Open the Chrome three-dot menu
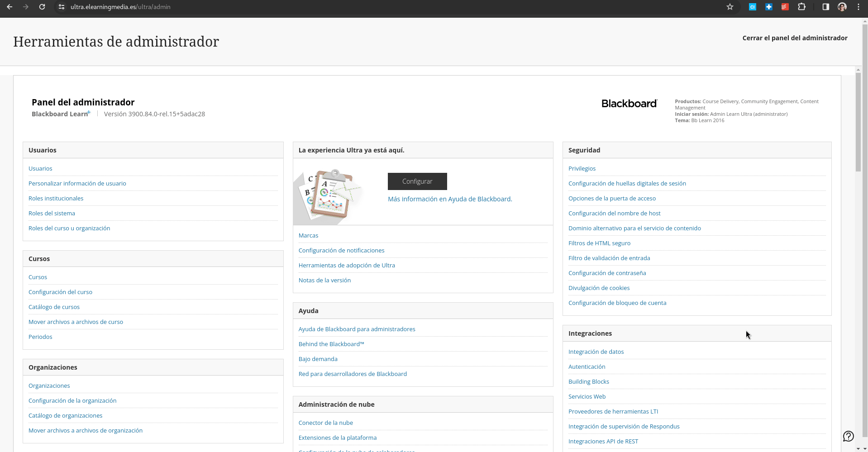This screenshot has width=868, height=452. pos(858,7)
